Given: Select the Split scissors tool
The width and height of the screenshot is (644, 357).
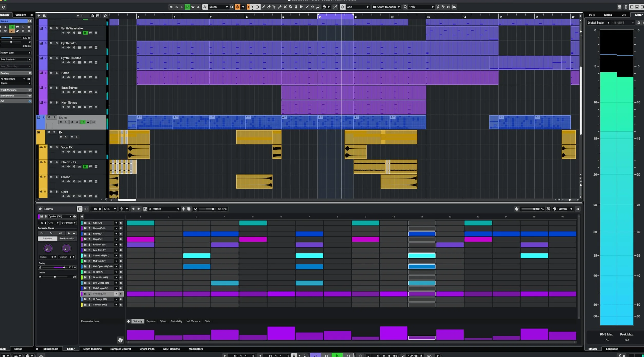Looking at the screenshot, I should (274, 7).
